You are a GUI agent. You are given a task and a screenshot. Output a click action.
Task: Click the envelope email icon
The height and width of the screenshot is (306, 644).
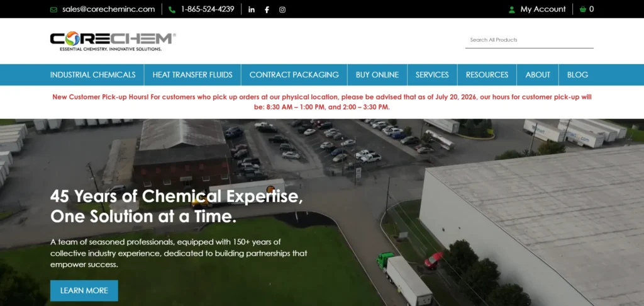(x=53, y=9)
